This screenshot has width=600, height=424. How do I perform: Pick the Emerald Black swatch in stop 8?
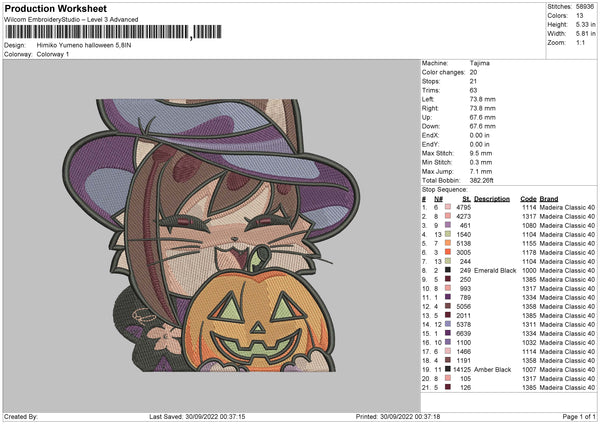click(x=447, y=270)
